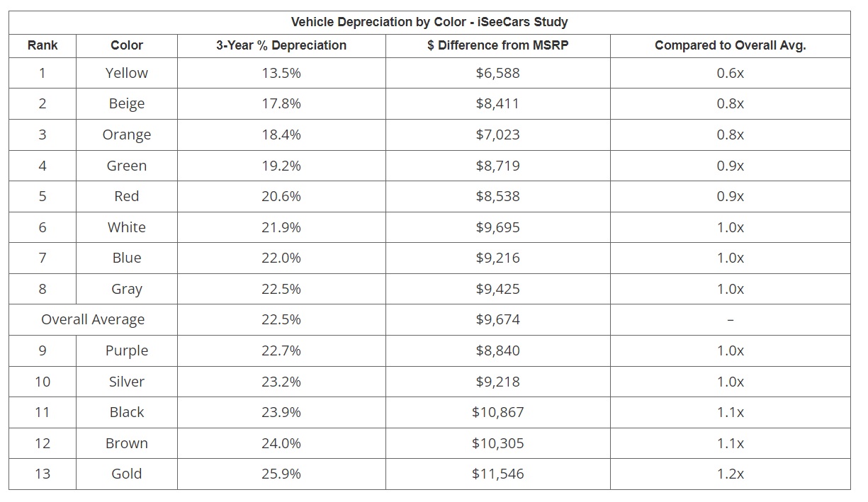Click the Blue row's $9,216 value
Image resolution: width=868 pixels, height=502 pixels.
coord(497,258)
